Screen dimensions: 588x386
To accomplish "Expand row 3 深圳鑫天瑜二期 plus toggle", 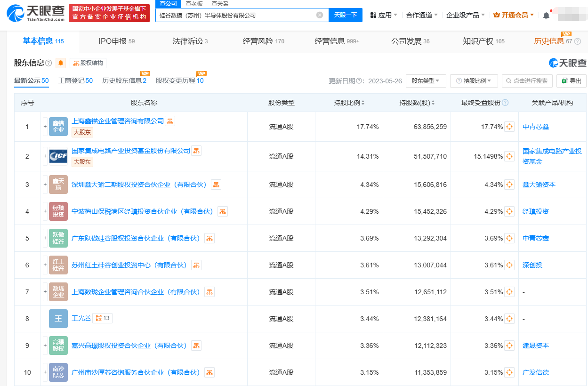I will point(45,185).
